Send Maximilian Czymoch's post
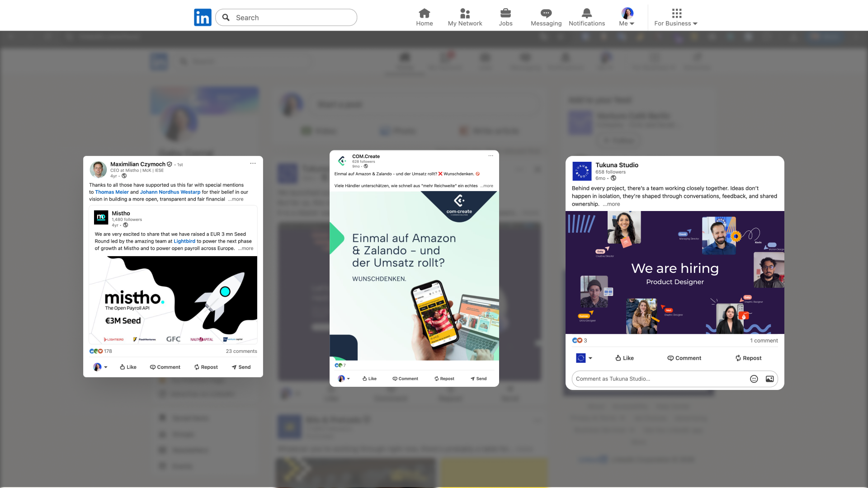Screen dimensions: 868x488 (241, 367)
